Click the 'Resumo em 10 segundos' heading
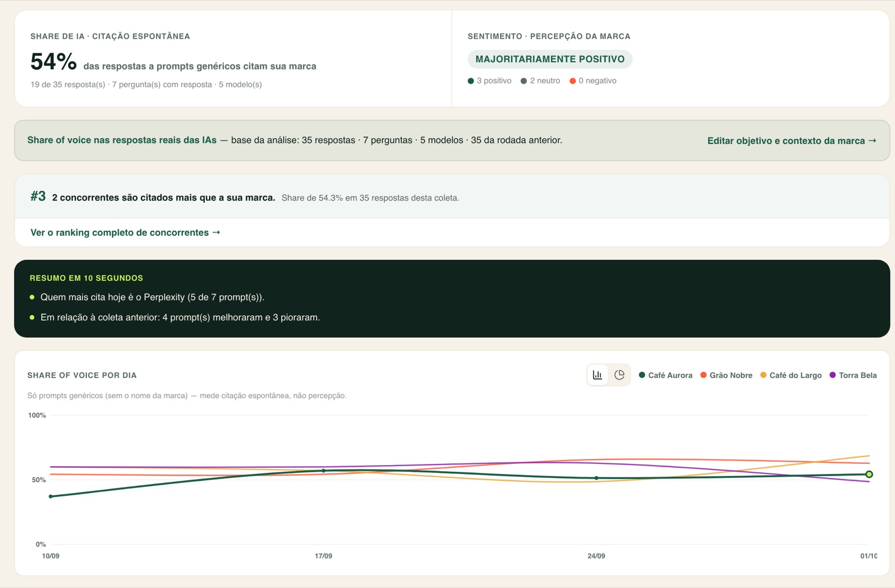This screenshot has height=588, width=895. (86, 278)
